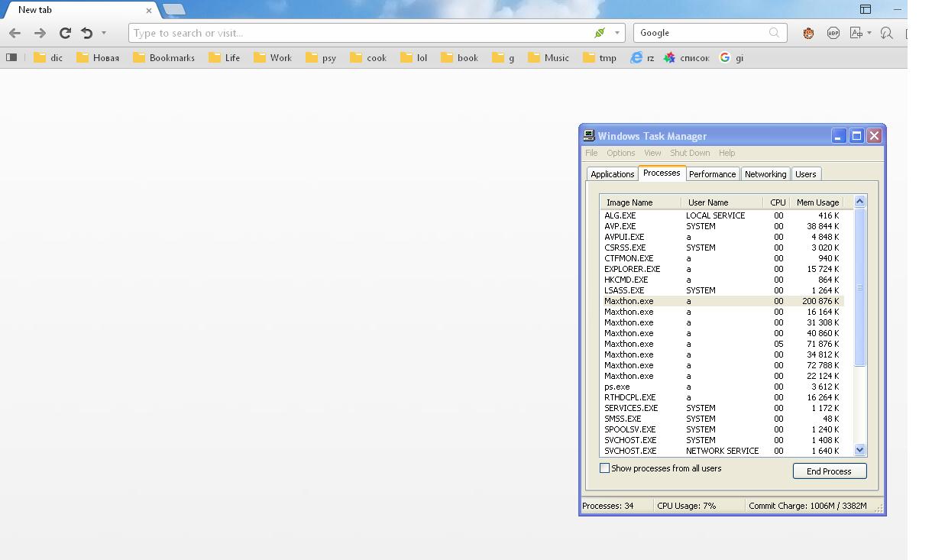Viewport: 932px width, 560px height.
Task: Open the lol bookmarks folder
Action: 414,57
